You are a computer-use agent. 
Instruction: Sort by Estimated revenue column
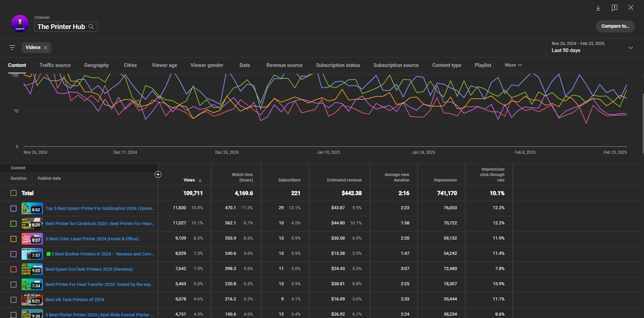344,180
